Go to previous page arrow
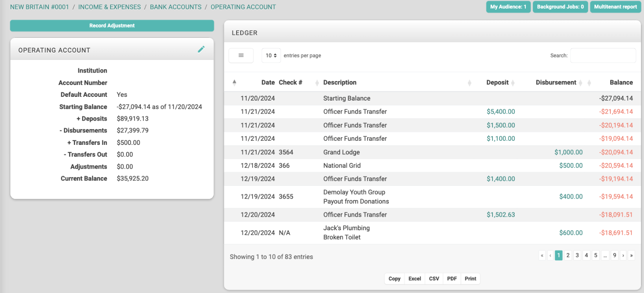644x293 pixels. [550, 256]
